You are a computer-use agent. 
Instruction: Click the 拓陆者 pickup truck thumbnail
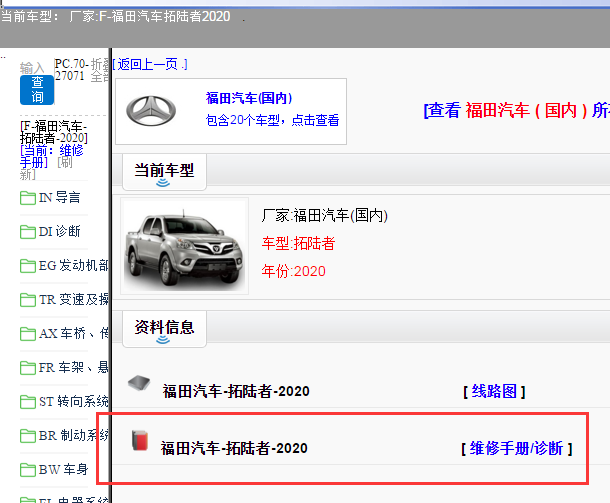(184, 246)
